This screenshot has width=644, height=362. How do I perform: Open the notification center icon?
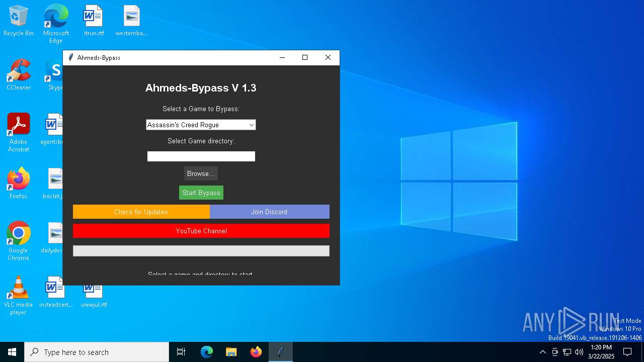[x=627, y=352]
